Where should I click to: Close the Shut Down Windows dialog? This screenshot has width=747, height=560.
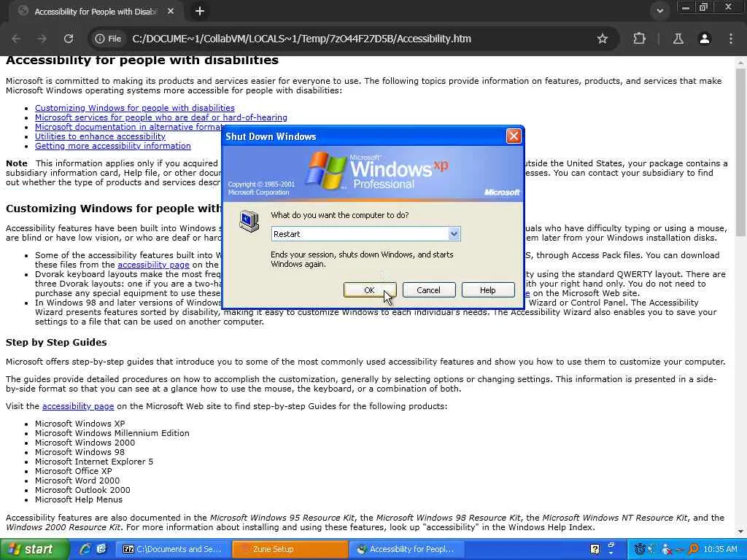[x=514, y=136]
